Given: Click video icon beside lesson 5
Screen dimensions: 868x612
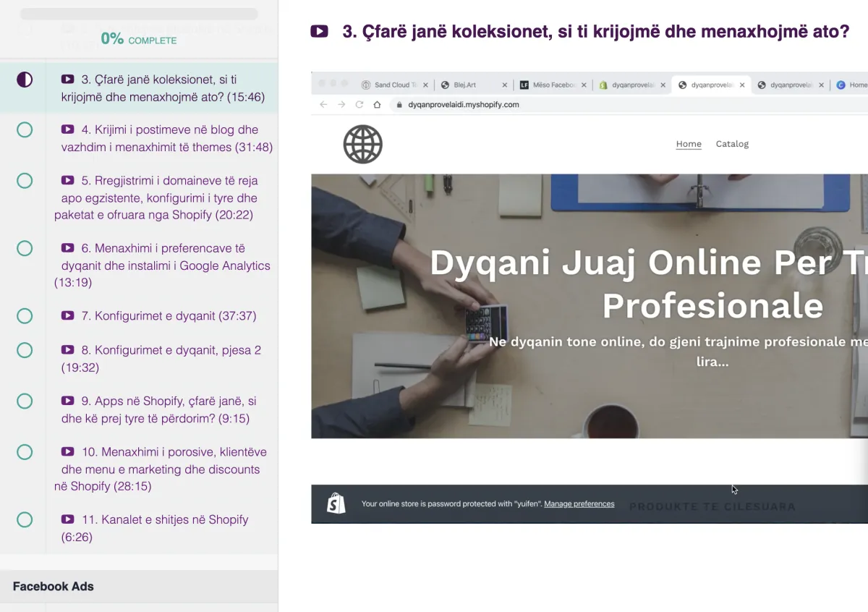Looking at the screenshot, I should 67,180.
